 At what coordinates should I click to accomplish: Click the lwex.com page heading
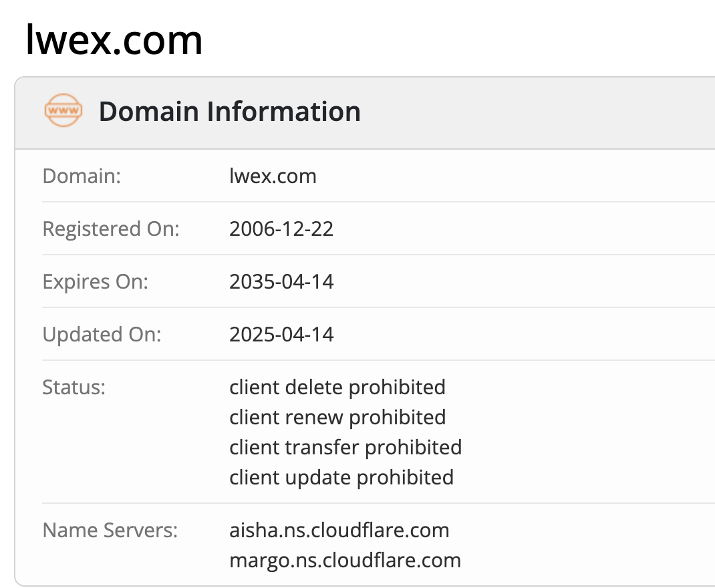[x=114, y=41]
